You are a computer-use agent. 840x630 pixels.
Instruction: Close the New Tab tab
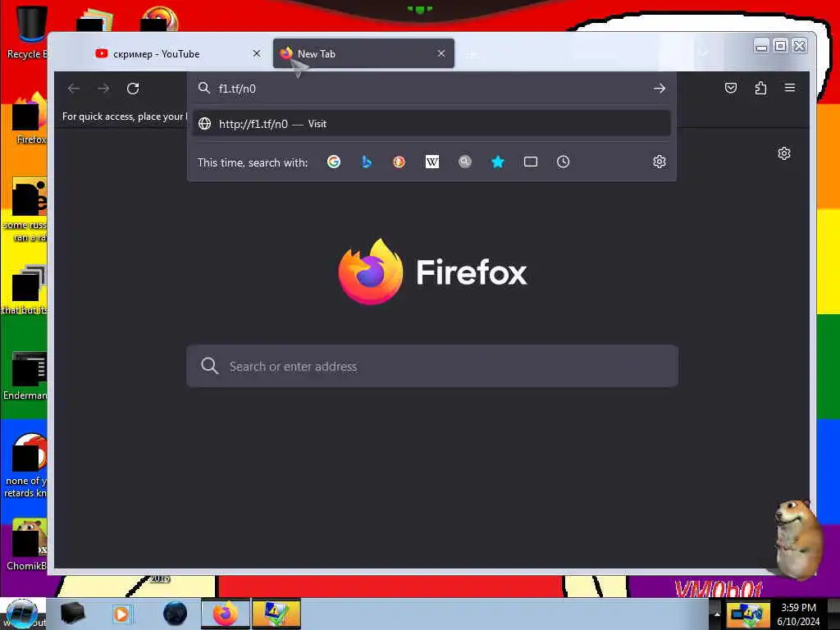pyautogui.click(x=441, y=53)
